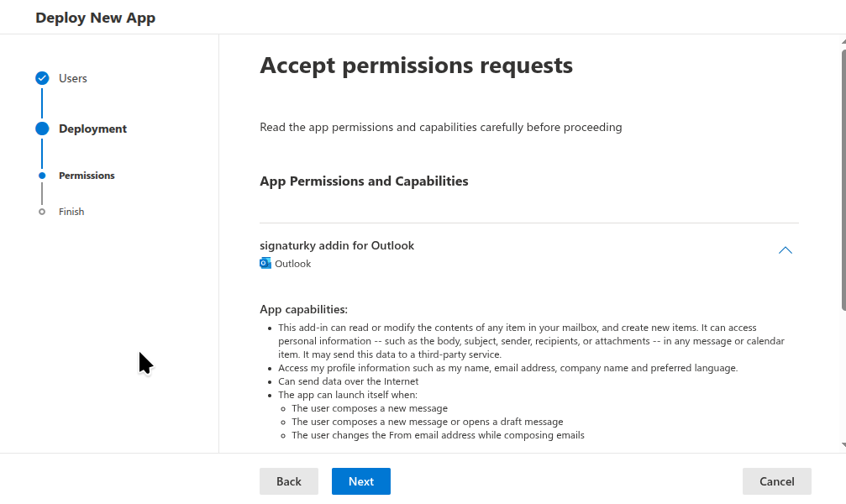The width and height of the screenshot is (846, 504).
Task: Click the 'Outlook' label under addin name
Action: pos(293,264)
